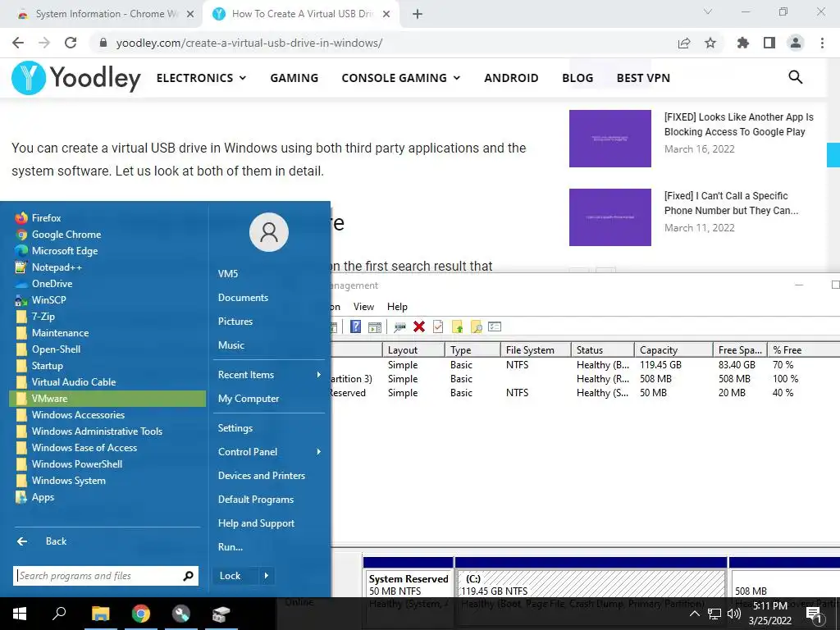The width and height of the screenshot is (840, 630).
Task: Open the Lock options arrow
Action: coord(267,576)
